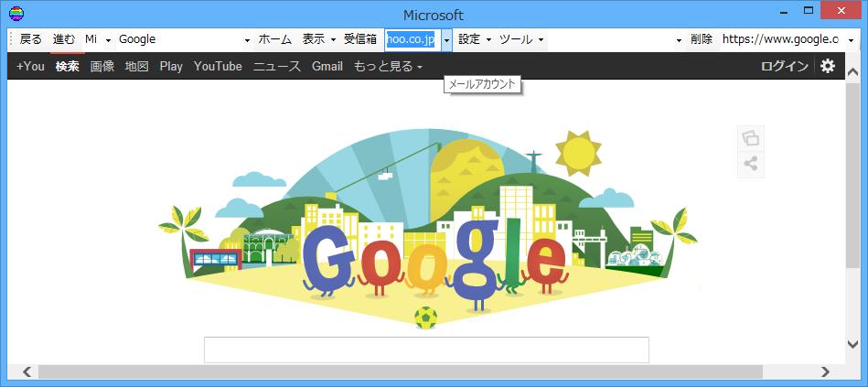This screenshot has width=868, height=387.
Task: Click the Google search input box
Action: (426, 349)
